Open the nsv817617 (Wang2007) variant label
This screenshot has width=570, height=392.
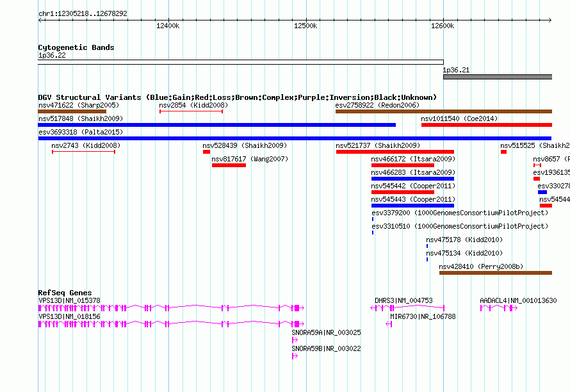coord(250,159)
